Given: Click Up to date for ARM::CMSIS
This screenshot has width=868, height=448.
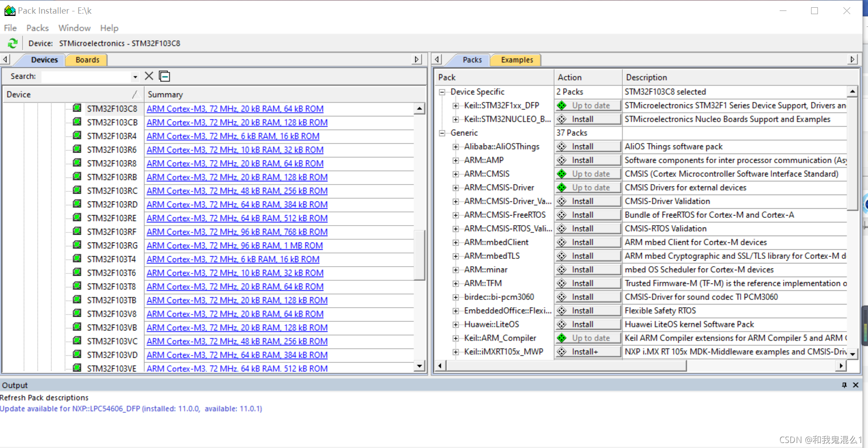Looking at the screenshot, I should (588, 174).
